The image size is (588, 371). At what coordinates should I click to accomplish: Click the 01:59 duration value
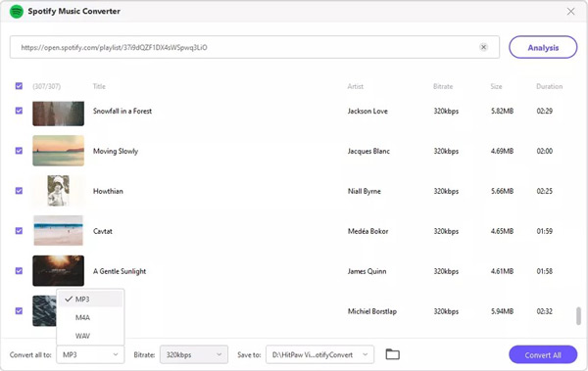(x=545, y=231)
